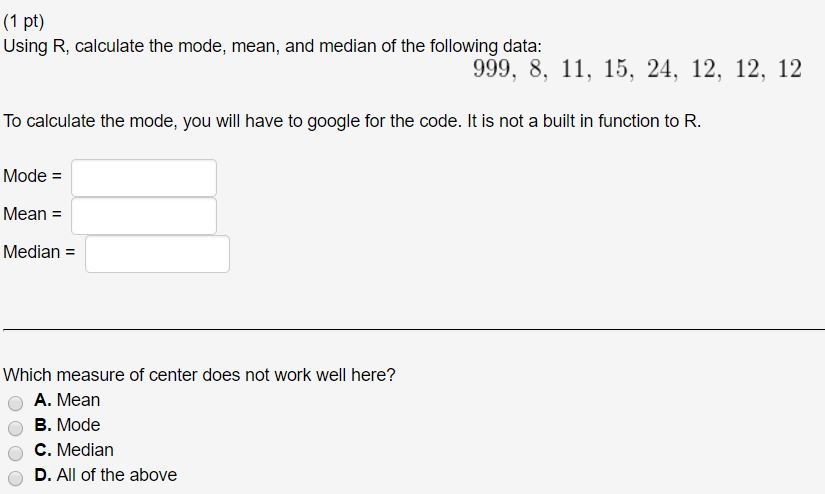Viewport: 825px width, 494px height.
Task: Click the single-digit 8 in the data
Action: [535, 69]
